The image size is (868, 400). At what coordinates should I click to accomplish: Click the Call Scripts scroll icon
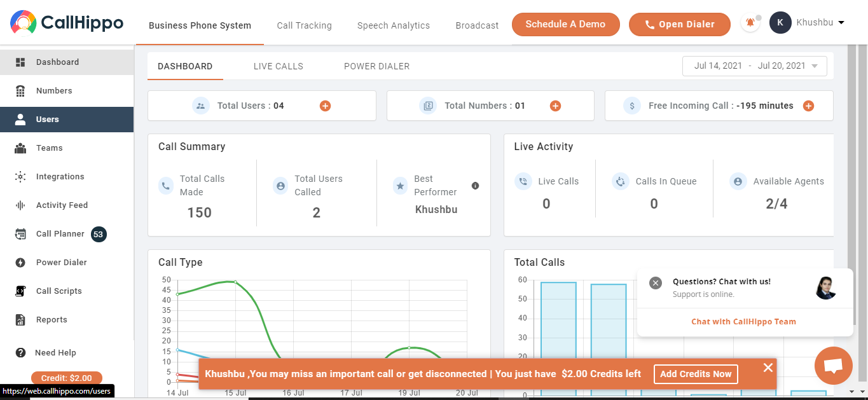20,291
